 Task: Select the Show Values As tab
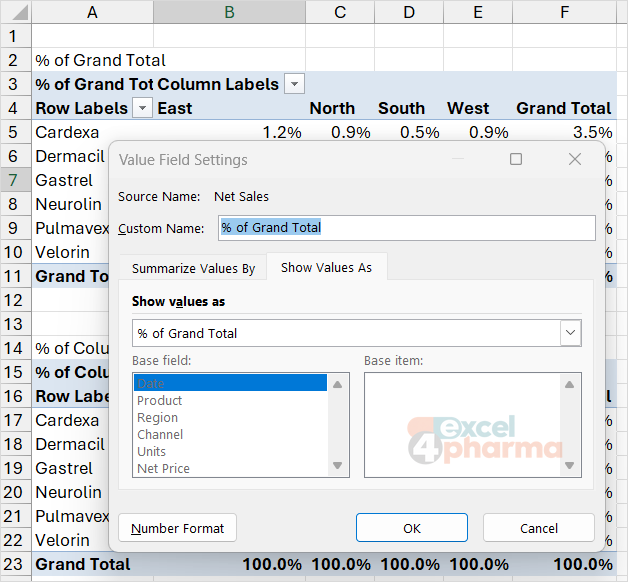pyautogui.click(x=326, y=267)
